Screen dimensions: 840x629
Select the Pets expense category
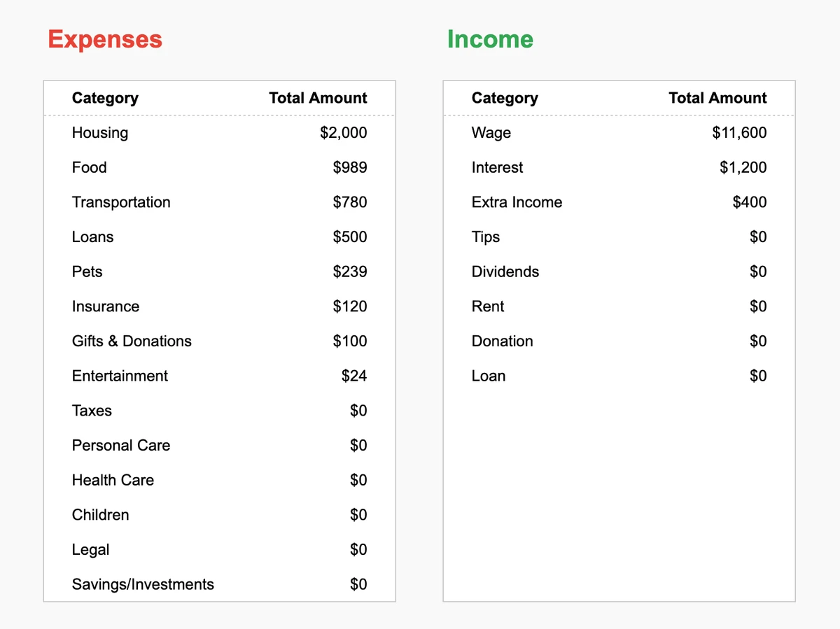point(87,271)
